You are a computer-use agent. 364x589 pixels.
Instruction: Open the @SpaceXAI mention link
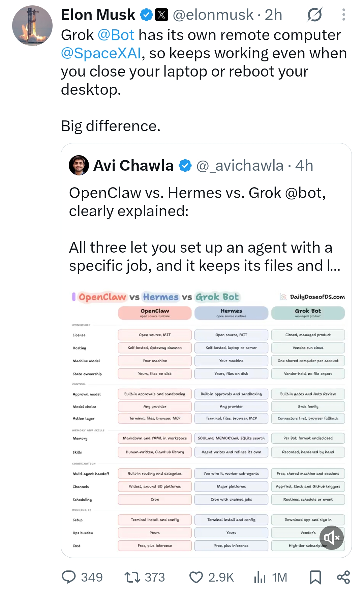[101, 53]
